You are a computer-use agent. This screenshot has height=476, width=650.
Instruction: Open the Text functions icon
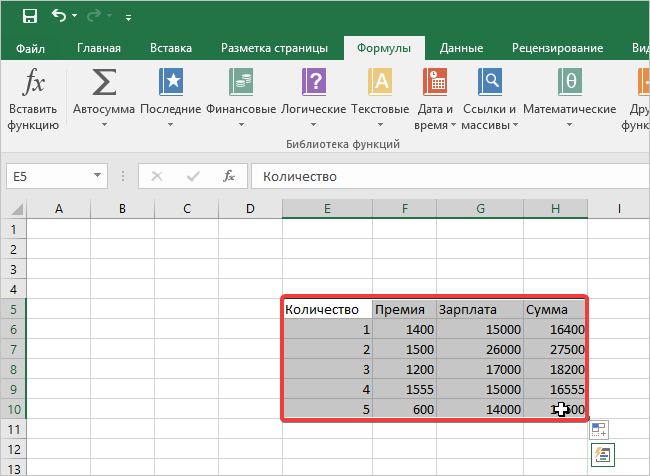(x=380, y=82)
